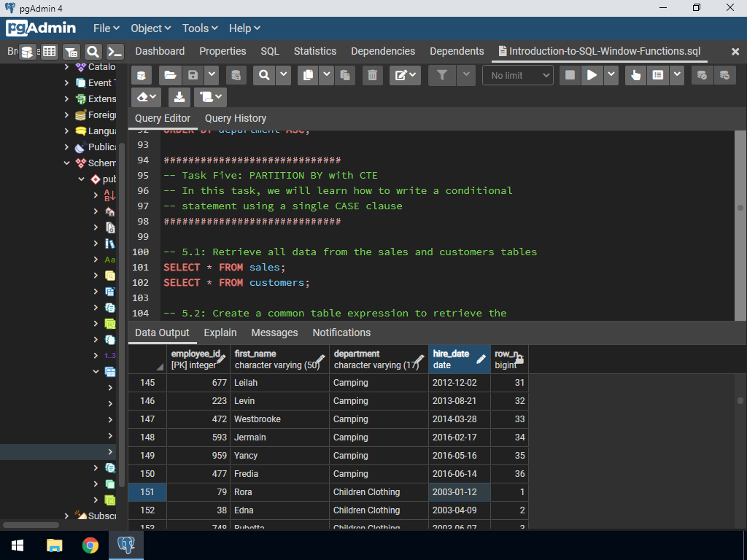The width and height of the screenshot is (747, 560).
Task: Click the Download results as CSV icon
Action: click(x=179, y=97)
